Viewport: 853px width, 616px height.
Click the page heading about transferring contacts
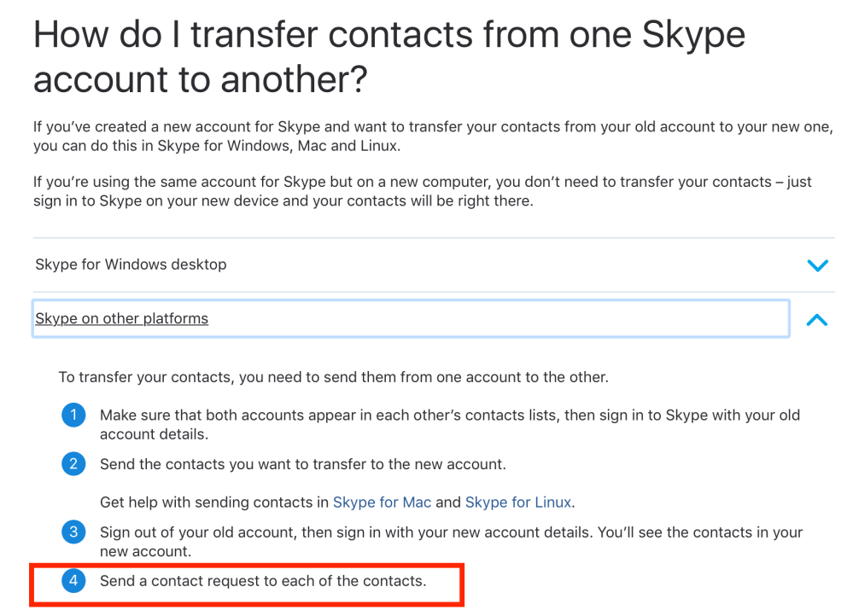(389, 57)
